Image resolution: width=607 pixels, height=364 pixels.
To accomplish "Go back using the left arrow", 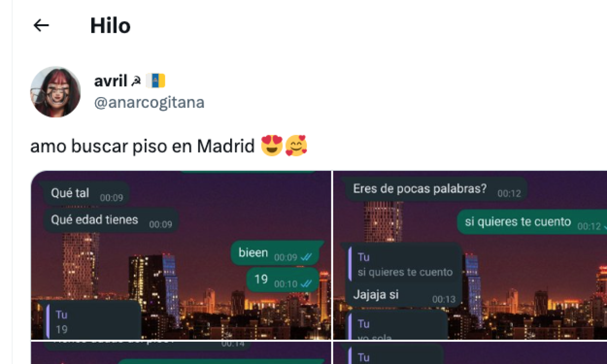I will point(41,25).
